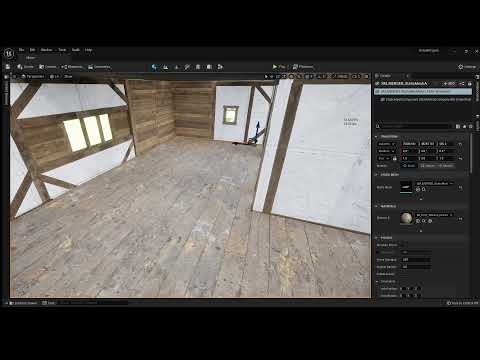
Task: Select the Modeling mode icon
Action: (198, 67)
